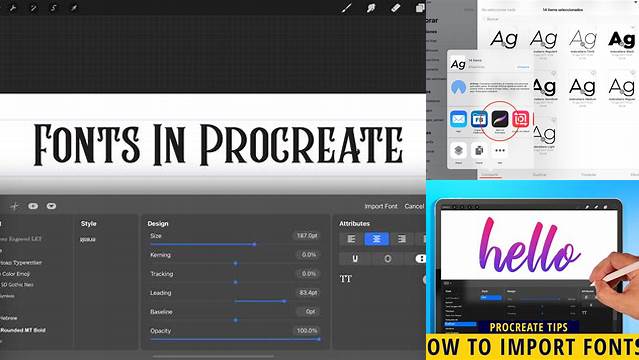Toggle all-caps TT capitalization
The width and height of the screenshot is (639, 360).
346,279
